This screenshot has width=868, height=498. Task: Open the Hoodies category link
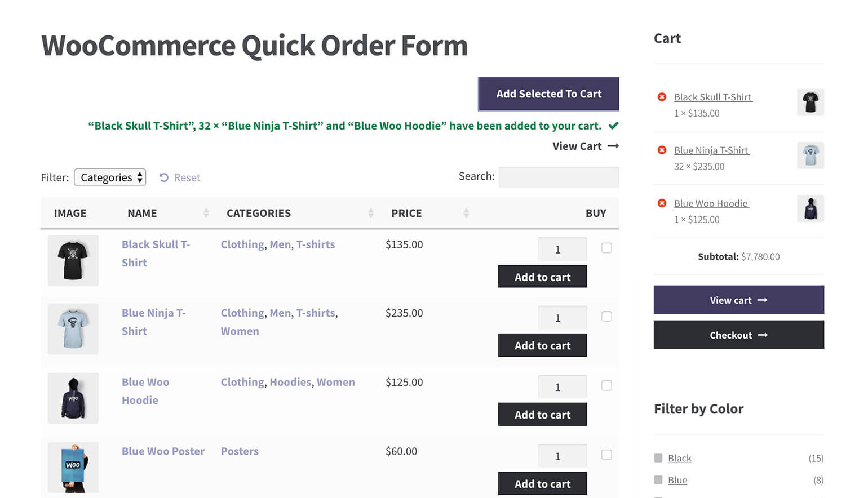(290, 382)
